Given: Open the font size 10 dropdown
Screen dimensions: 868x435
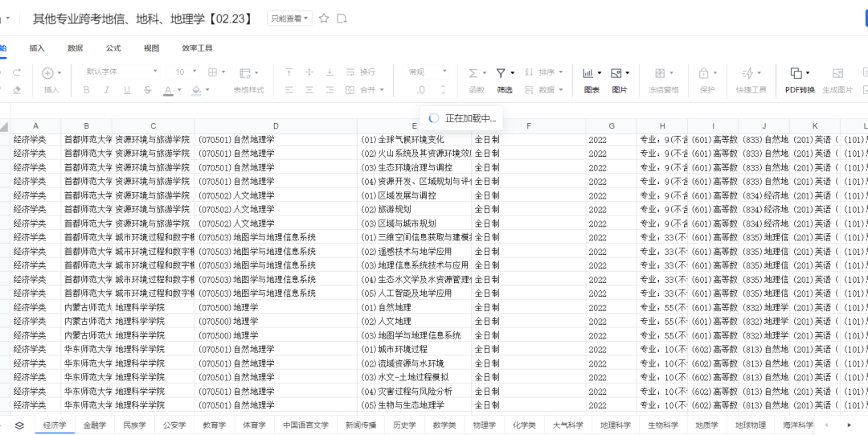Looking at the screenshot, I should (x=186, y=72).
